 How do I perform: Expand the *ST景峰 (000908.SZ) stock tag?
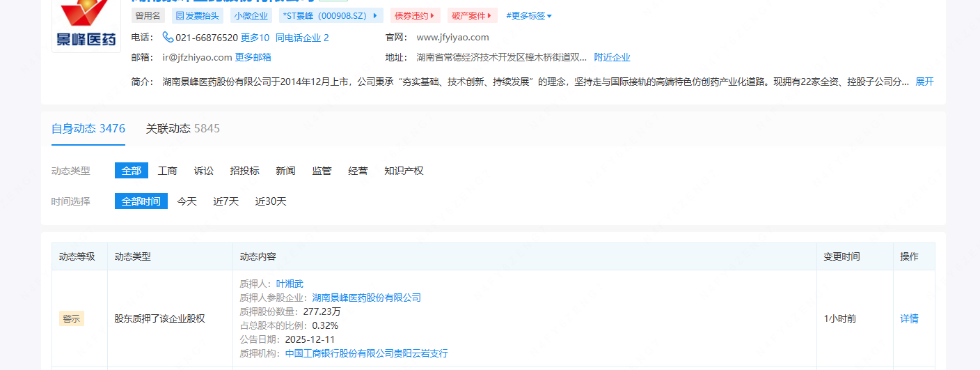tap(331, 15)
